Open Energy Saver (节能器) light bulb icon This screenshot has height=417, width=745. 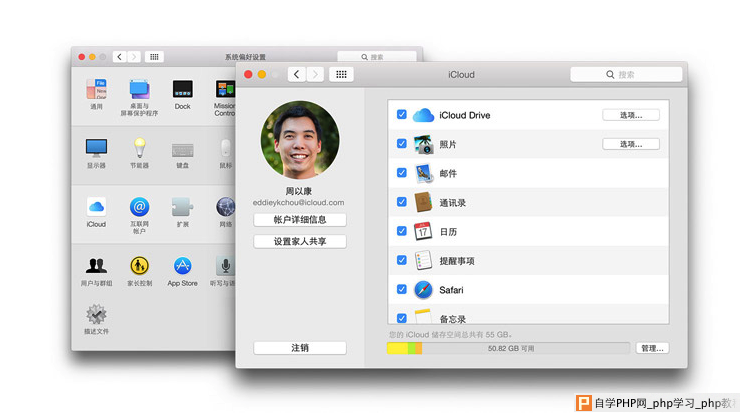pyautogui.click(x=139, y=148)
